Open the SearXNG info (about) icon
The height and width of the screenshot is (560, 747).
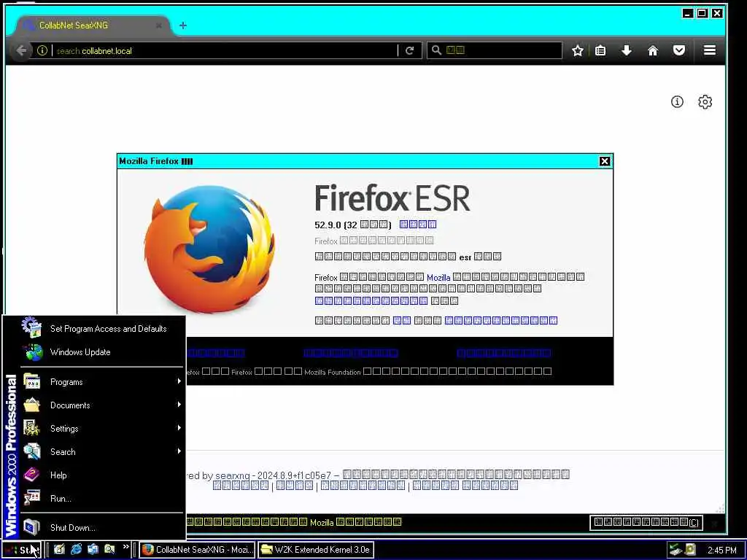(677, 101)
